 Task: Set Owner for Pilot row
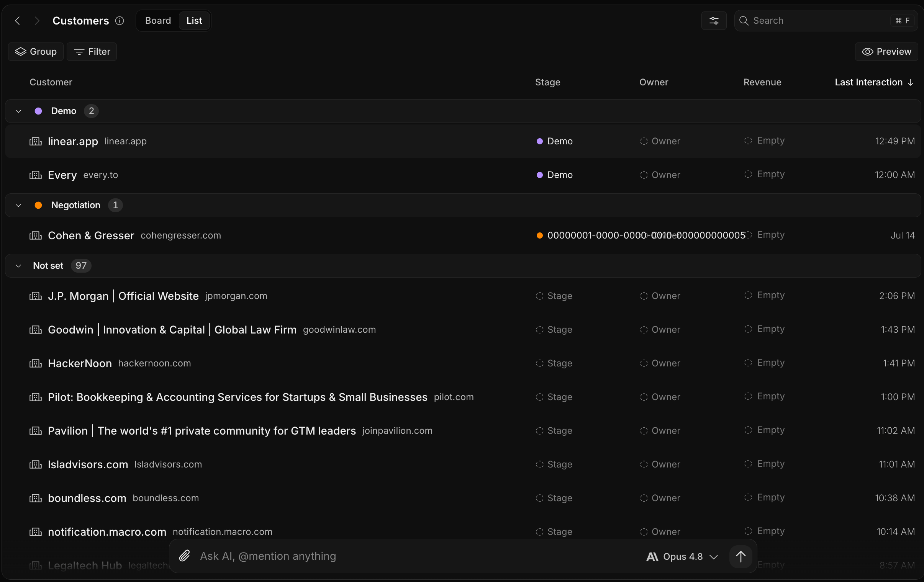pos(660,397)
